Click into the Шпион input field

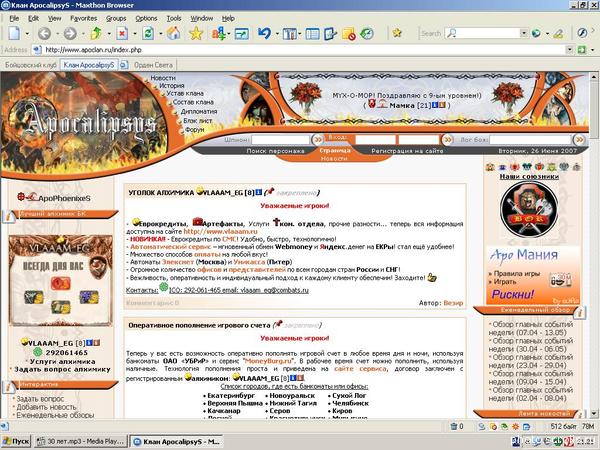point(280,140)
